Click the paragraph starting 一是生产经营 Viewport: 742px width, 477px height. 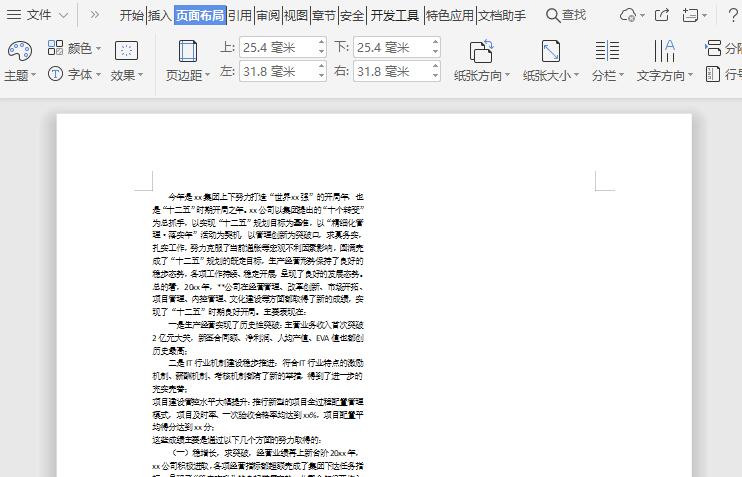click(x=258, y=338)
